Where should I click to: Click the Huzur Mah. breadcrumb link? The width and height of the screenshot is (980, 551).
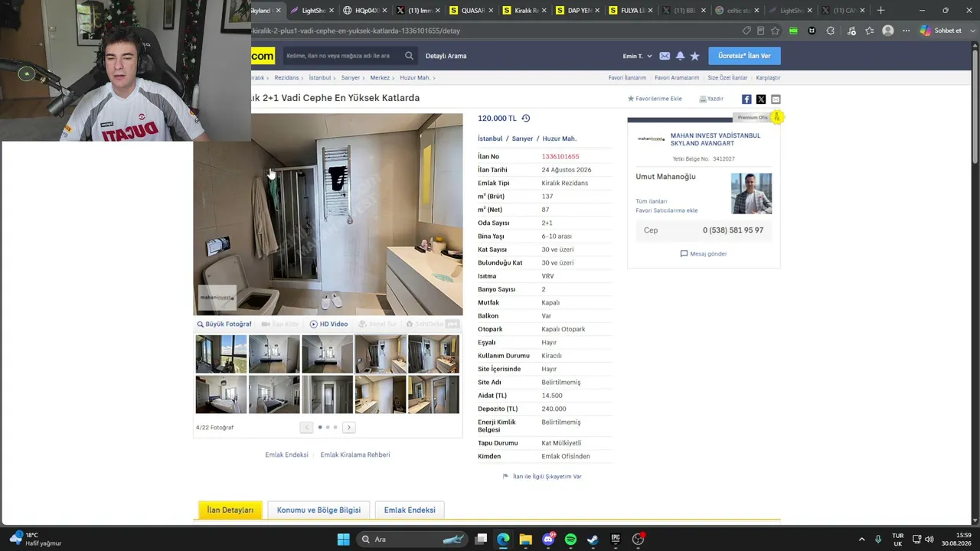(415, 78)
